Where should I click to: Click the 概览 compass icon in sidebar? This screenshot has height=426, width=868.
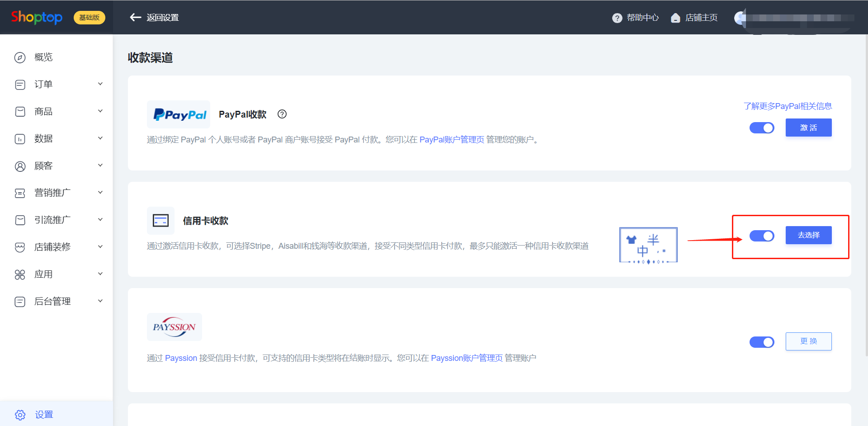pyautogui.click(x=20, y=57)
